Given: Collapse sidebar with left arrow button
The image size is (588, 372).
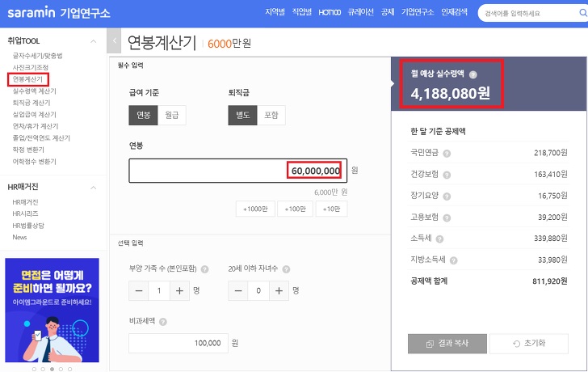Looking at the screenshot, I should pyautogui.click(x=114, y=40).
